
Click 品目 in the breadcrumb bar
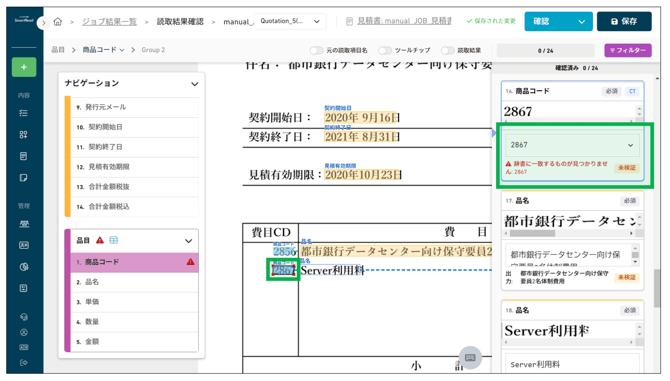(58, 50)
